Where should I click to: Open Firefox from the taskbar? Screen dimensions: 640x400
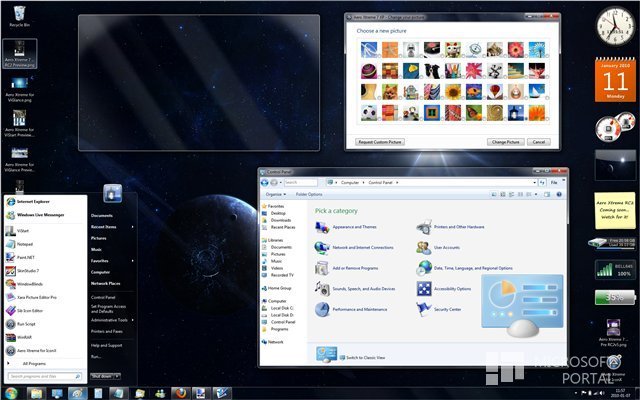tap(181, 393)
